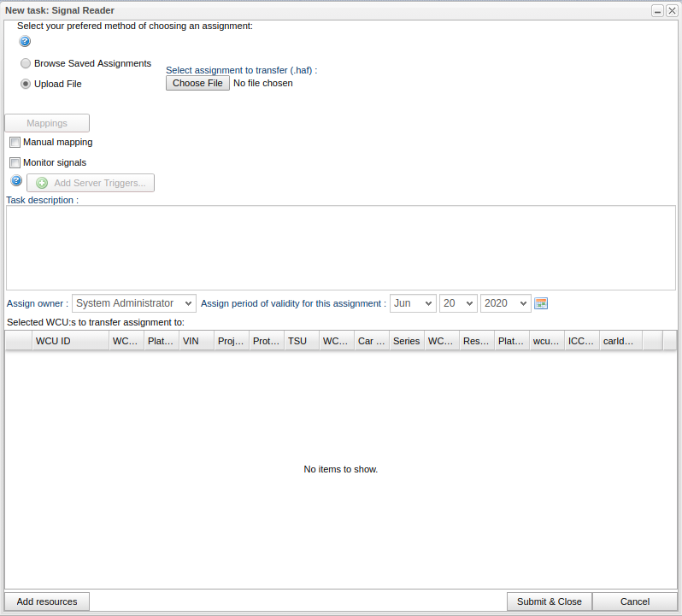Expand the year dropdown showing 2020
Screen dimensions: 682x616
click(x=505, y=303)
